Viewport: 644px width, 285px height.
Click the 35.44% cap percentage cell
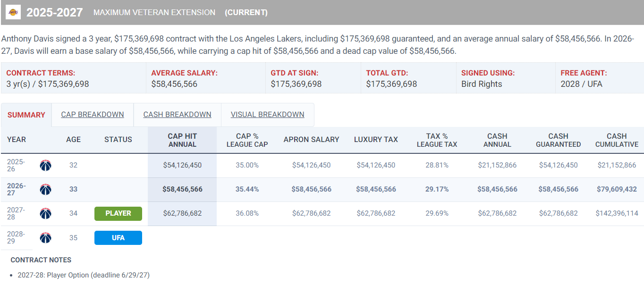247,189
